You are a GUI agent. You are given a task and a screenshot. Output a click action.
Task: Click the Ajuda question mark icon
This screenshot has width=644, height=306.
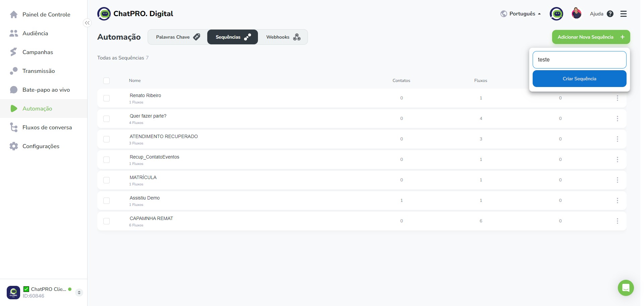[x=610, y=14]
